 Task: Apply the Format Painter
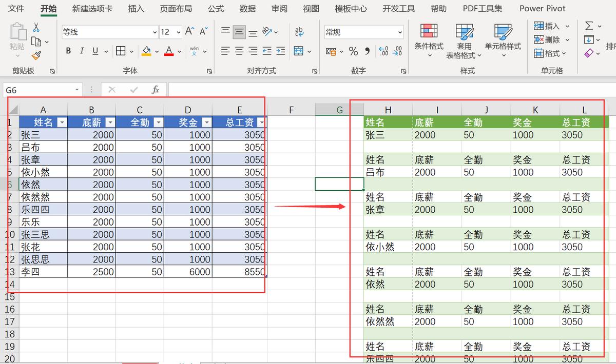click(36, 55)
